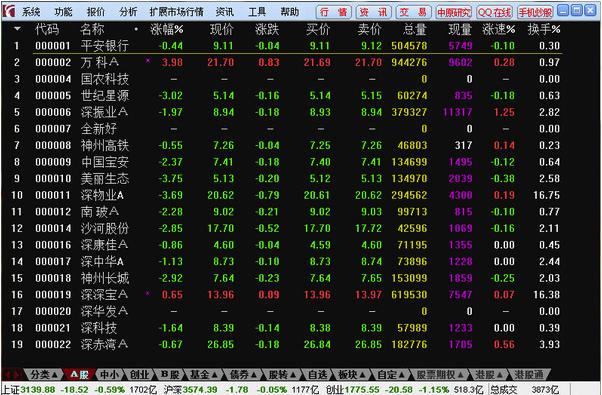Sort by the 涨幅% column header

click(x=167, y=29)
